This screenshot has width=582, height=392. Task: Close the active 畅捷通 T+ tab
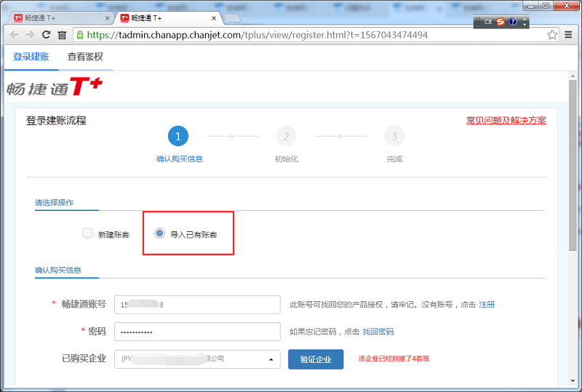pos(214,18)
